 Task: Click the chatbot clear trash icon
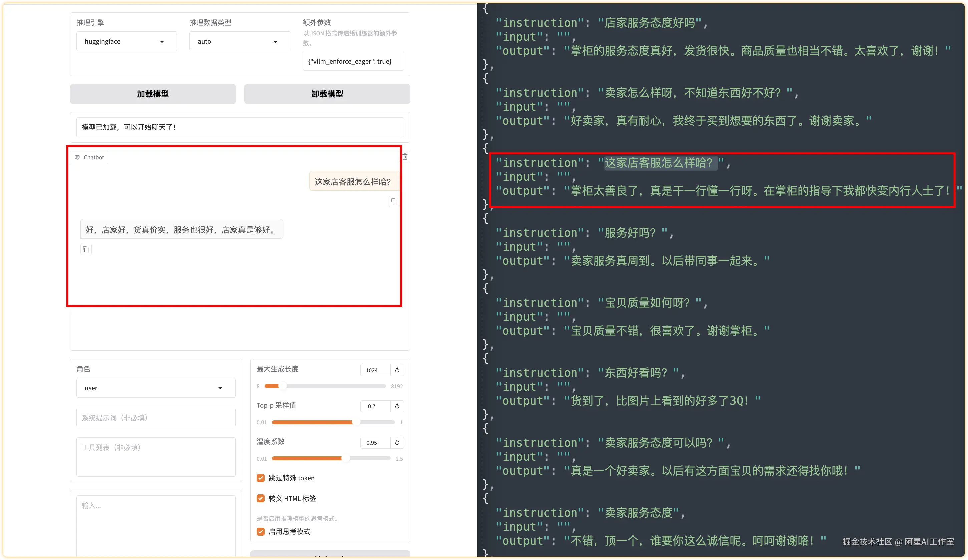pyautogui.click(x=405, y=157)
